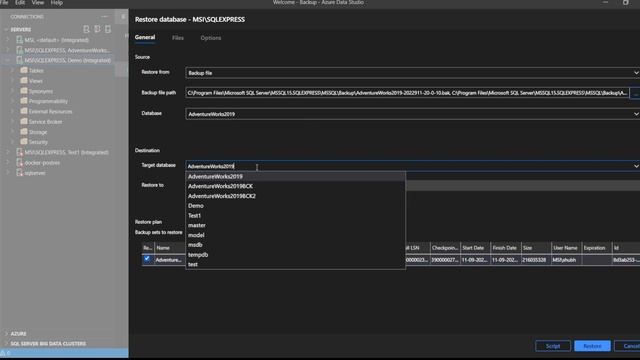Click the Restore button
This screenshot has width=640, height=360.
pos(592,346)
